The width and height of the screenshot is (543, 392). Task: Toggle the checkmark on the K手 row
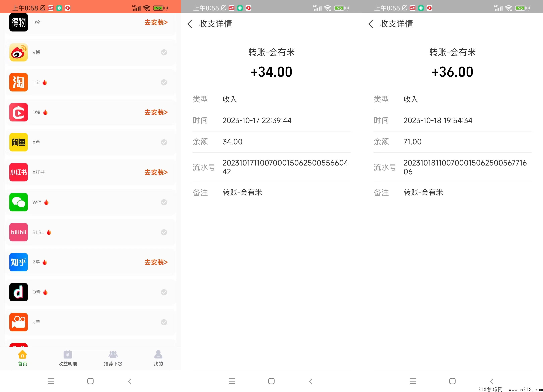pos(164,322)
